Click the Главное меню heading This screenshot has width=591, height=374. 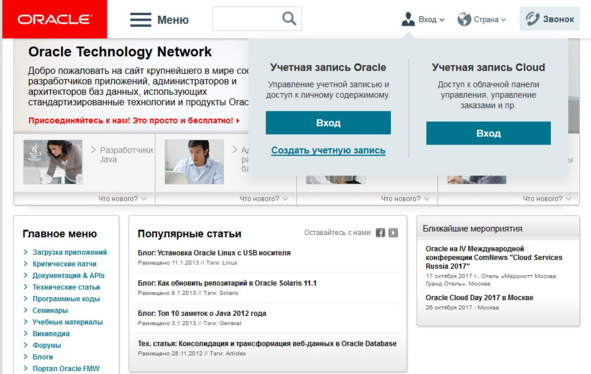60,234
